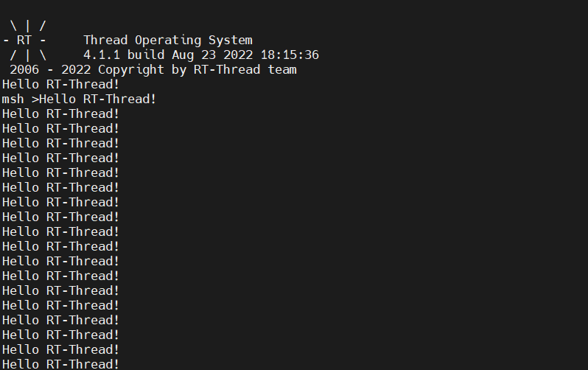The height and width of the screenshot is (370, 588).
Task: Click the year 2006 in the copyright line
Action: (x=24, y=70)
